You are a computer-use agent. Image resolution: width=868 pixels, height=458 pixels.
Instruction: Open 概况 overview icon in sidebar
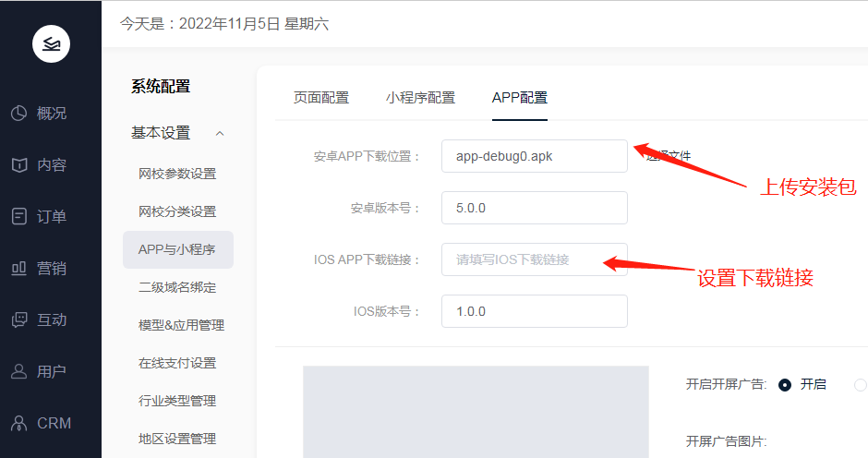click(19, 114)
